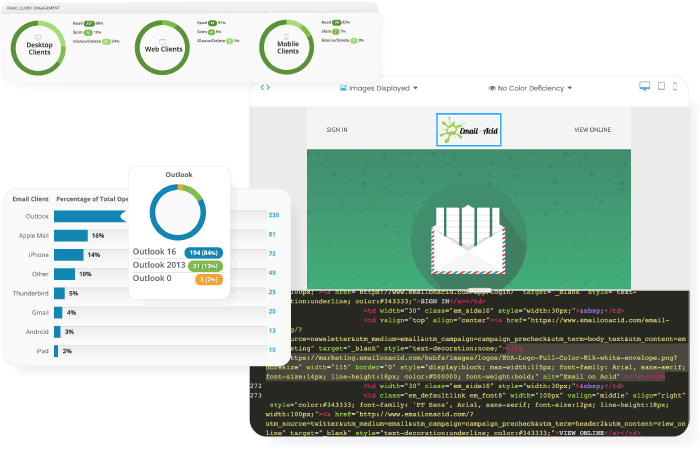Click the Apple Mail open count 81

(272, 234)
